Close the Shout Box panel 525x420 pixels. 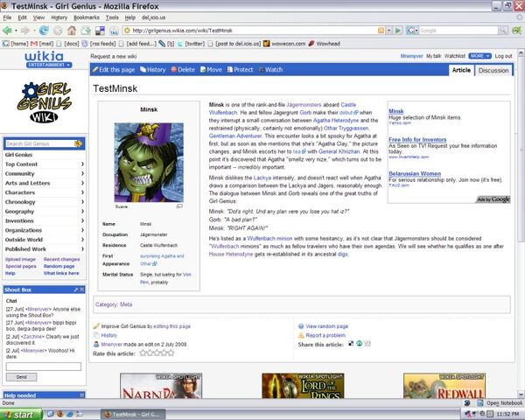click(82, 290)
